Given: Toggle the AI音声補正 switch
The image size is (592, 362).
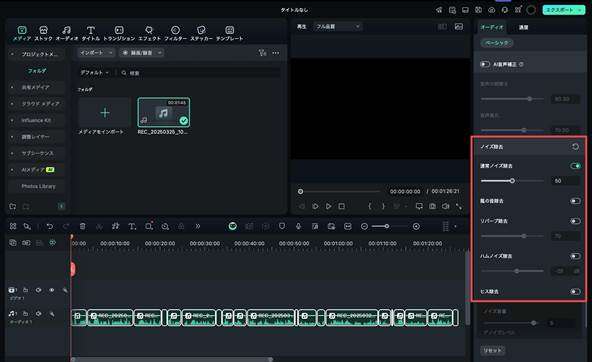Looking at the screenshot, I should point(485,64).
